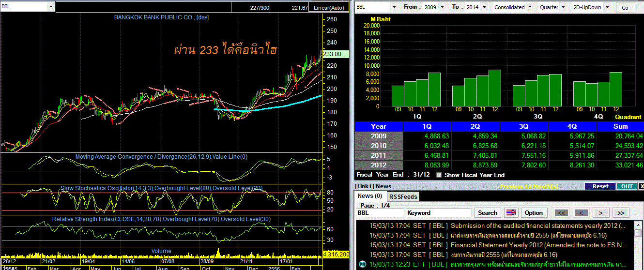Click the Go button

(625, 8)
